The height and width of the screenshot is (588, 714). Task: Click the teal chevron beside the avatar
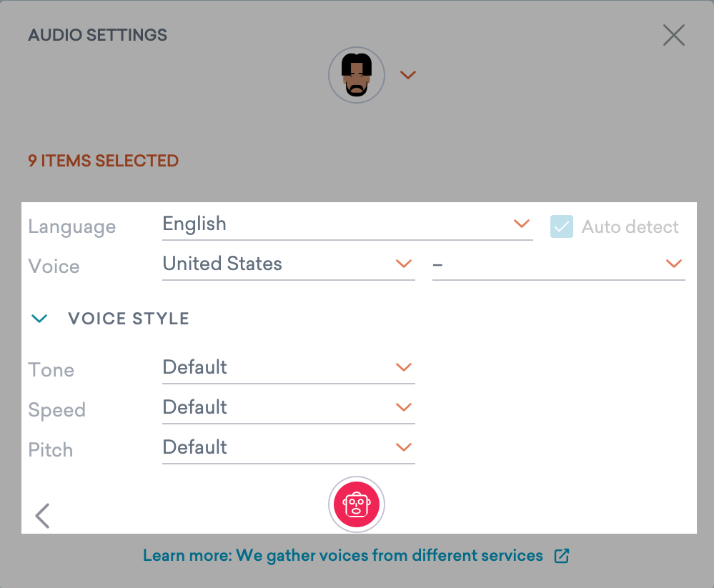pos(407,74)
